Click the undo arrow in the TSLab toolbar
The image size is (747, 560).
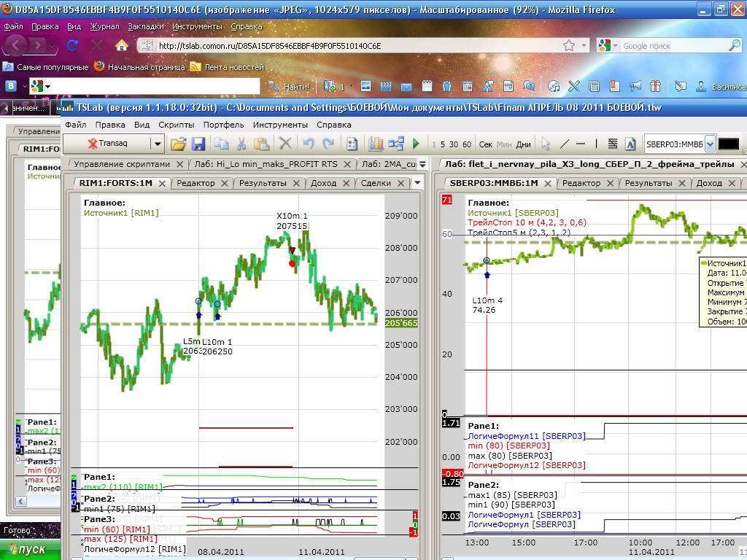click(309, 144)
